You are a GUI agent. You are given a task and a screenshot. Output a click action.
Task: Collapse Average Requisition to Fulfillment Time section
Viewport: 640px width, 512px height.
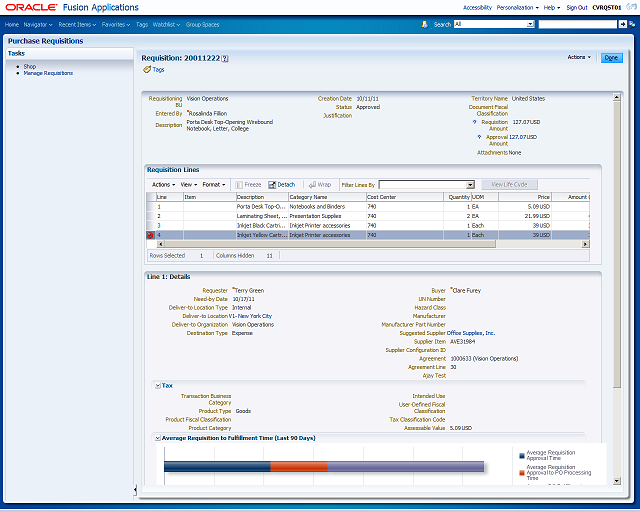coord(158,438)
